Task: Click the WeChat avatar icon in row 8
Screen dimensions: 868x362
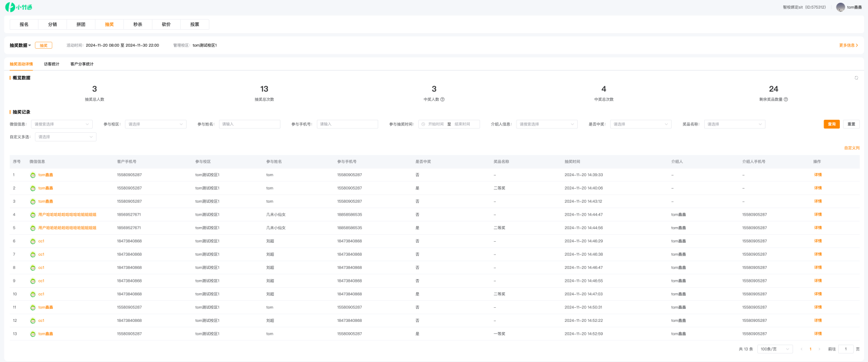Action: [33, 268]
